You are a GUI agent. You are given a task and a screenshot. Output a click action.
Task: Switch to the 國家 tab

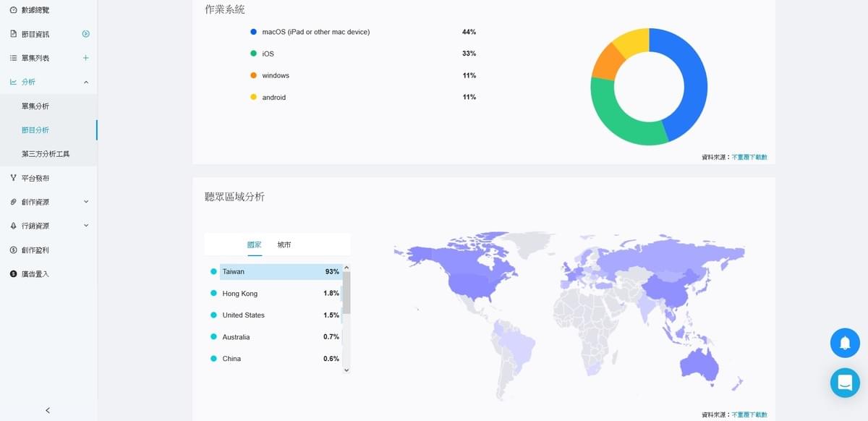click(255, 245)
